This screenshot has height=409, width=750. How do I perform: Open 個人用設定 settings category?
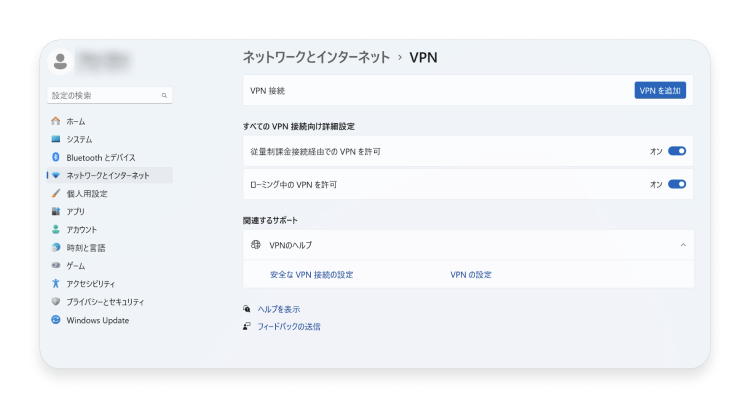click(110, 193)
